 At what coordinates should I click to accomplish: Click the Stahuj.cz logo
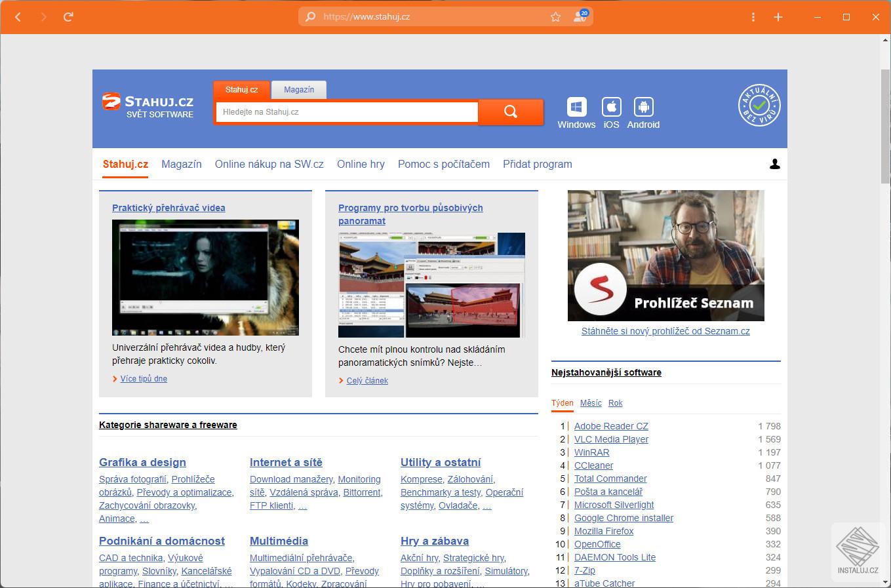pos(148,106)
